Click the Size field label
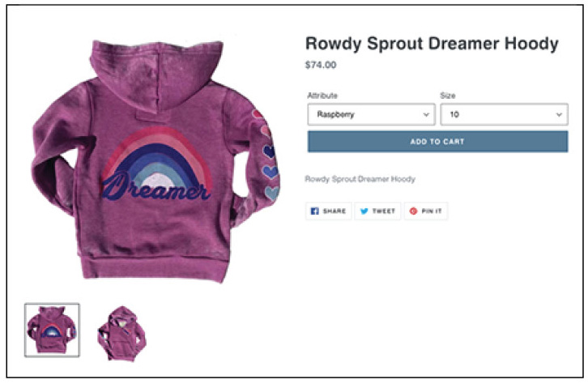Viewport: 588px width, 384px height. tap(448, 96)
